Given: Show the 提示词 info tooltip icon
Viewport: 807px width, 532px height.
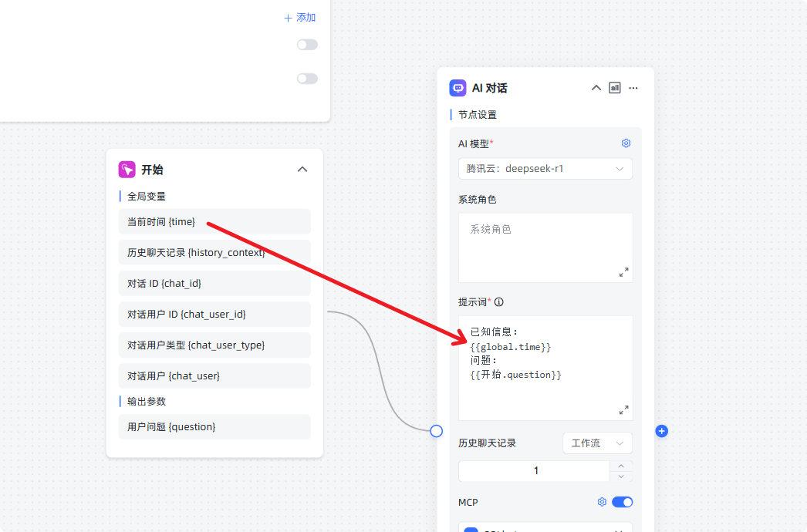Looking at the screenshot, I should tap(498, 302).
